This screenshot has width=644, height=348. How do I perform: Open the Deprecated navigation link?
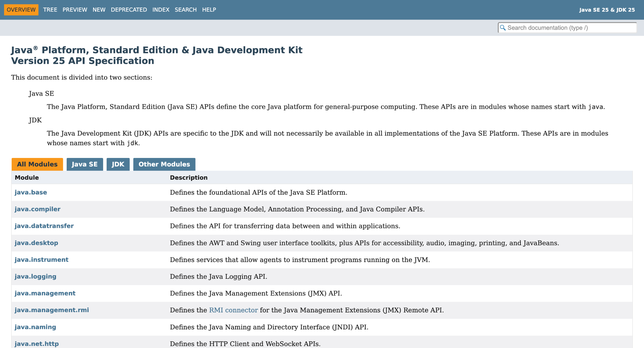point(129,10)
